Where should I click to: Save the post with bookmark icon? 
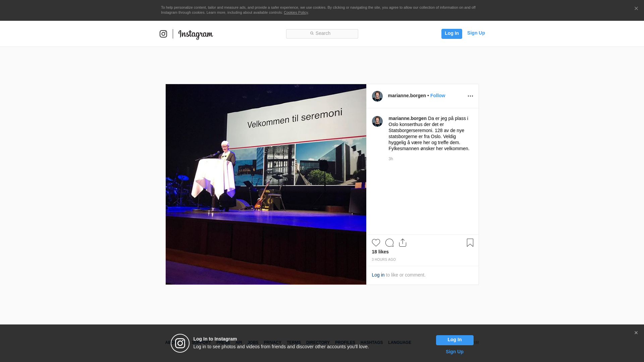[x=470, y=243]
